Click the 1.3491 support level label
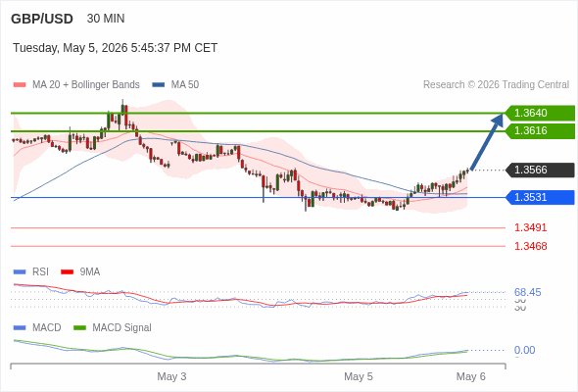This screenshot has height=392, width=578. pyautogui.click(x=530, y=227)
